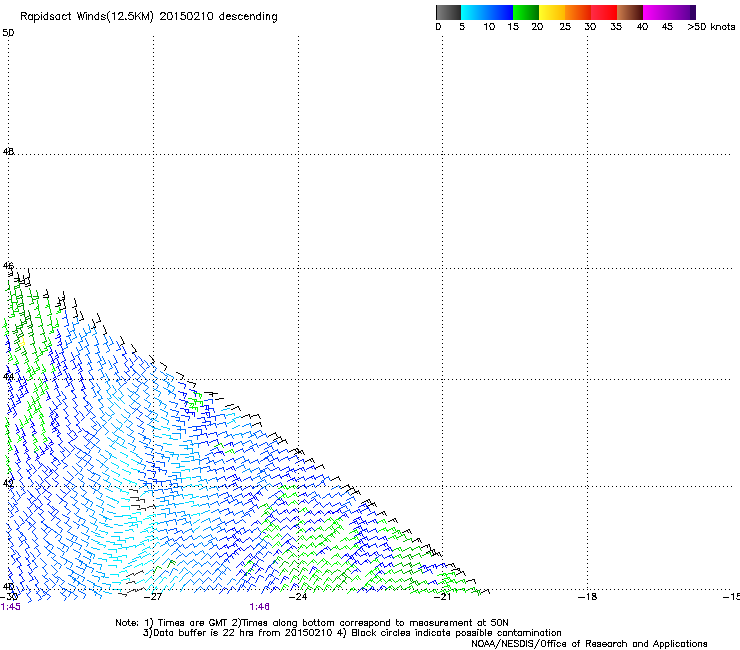Click the longitude label '-24'

(298, 597)
